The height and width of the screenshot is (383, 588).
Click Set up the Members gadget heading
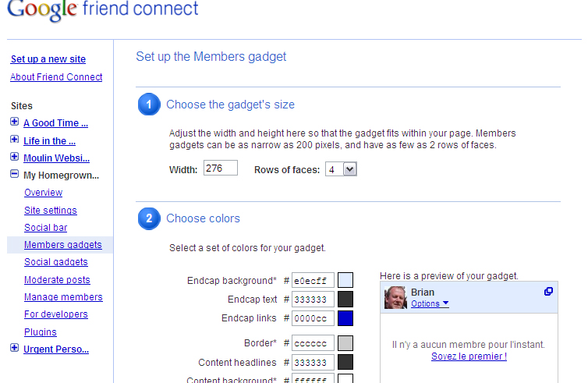coord(211,57)
